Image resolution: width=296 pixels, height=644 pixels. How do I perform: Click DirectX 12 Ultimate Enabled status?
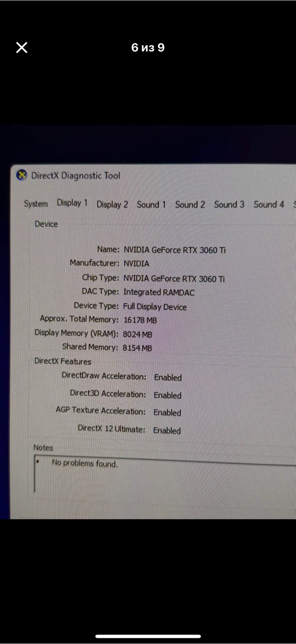point(167,431)
